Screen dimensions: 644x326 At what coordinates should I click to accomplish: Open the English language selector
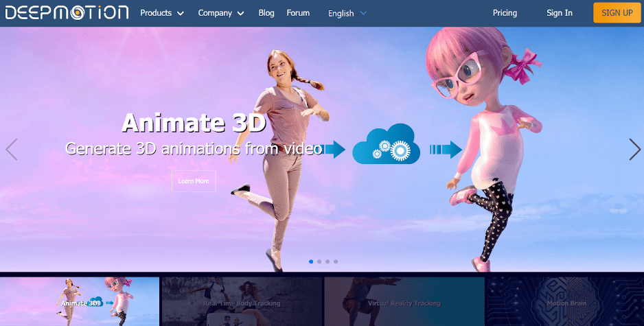347,14
